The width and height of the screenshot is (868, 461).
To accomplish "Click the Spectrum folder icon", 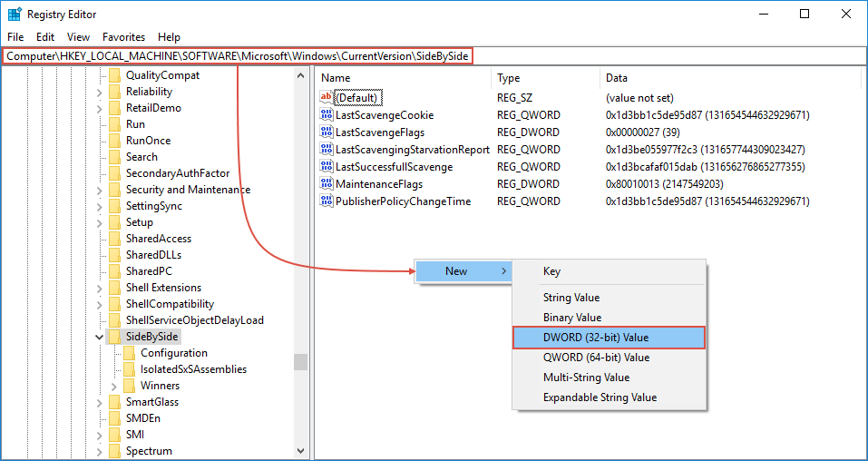I will point(114,451).
